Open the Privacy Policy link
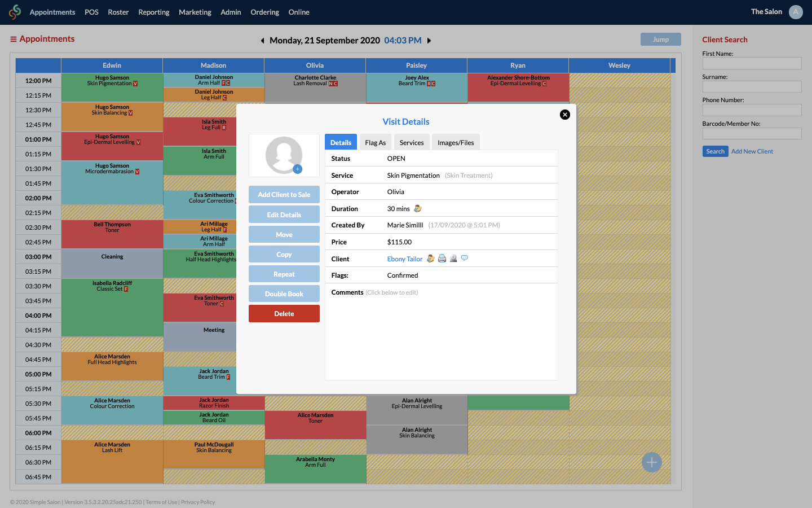The height and width of the screenshot is (508, 812). pyautogui.click(x=198, y=502)
